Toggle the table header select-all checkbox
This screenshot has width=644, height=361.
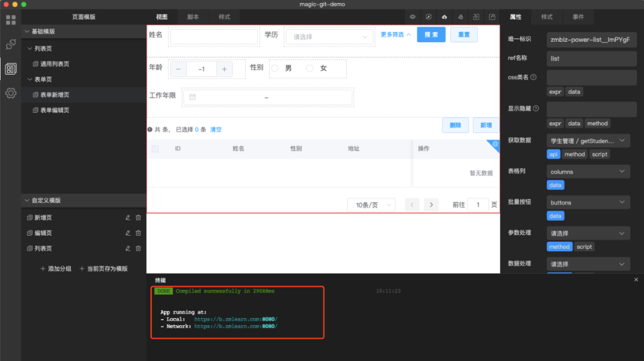[155, 149]
